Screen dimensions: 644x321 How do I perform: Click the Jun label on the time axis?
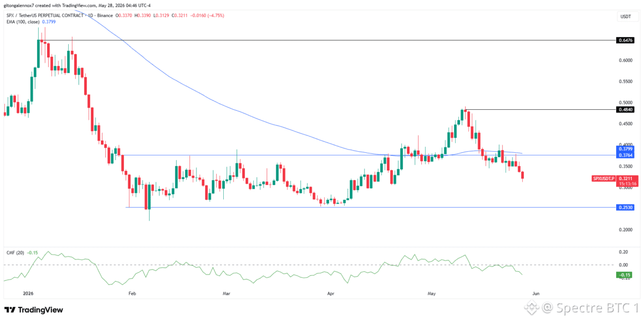tap(536, 293)
